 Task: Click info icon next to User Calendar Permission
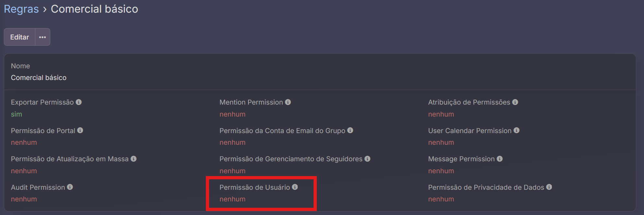(x=517, y=130)
